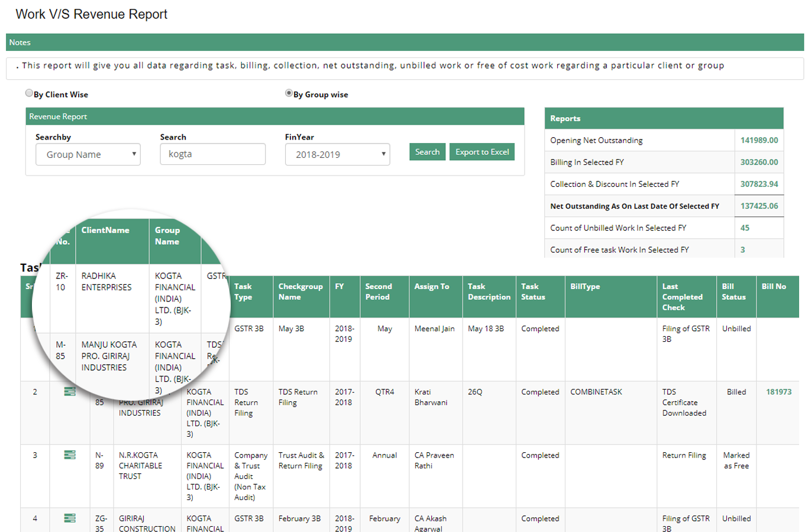Click the Billing In Selected FY value 303260.00
This screenshot has height=532, width=808.
(x=759, y=162)
